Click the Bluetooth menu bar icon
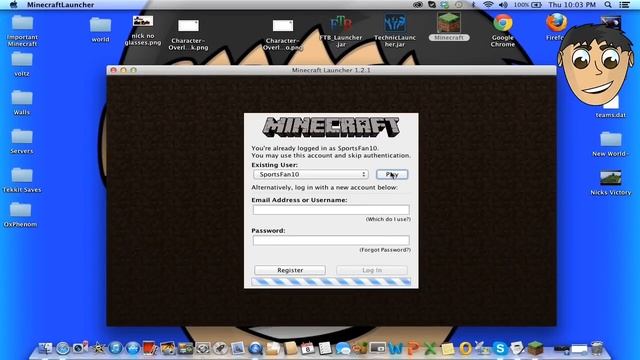Viewport: 640px width, 360px height. pyautogui.click(x=473, y=4)
